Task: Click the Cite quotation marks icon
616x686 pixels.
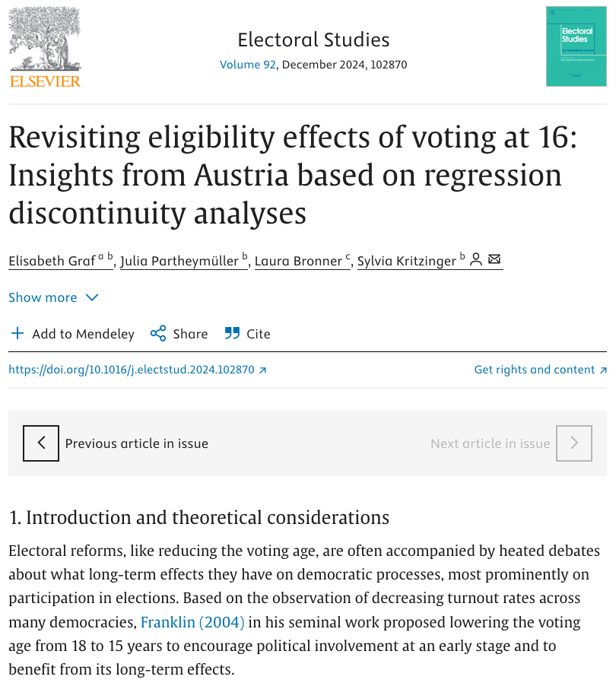Action: pyautogui.click(x=232, y=334)
